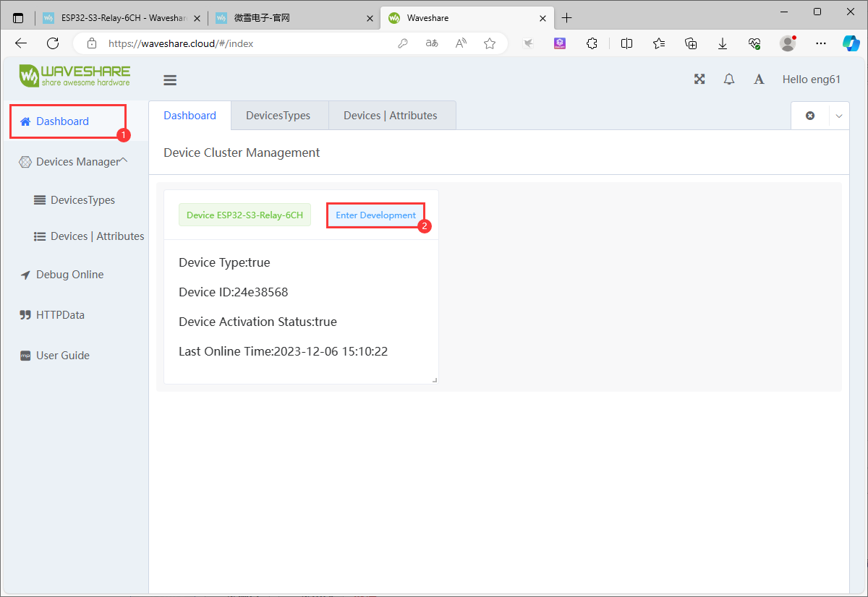Click Hello eng61 user label

tap(812, 80)
